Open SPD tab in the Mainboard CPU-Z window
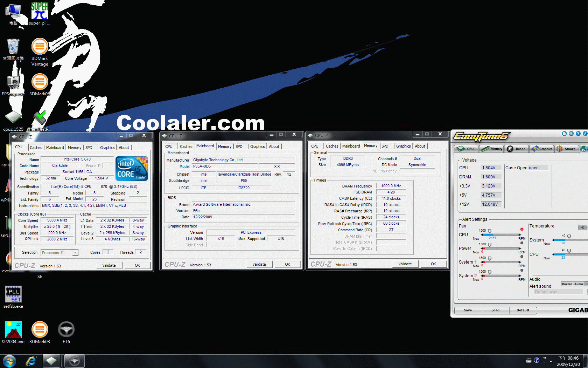 (239, 146)
